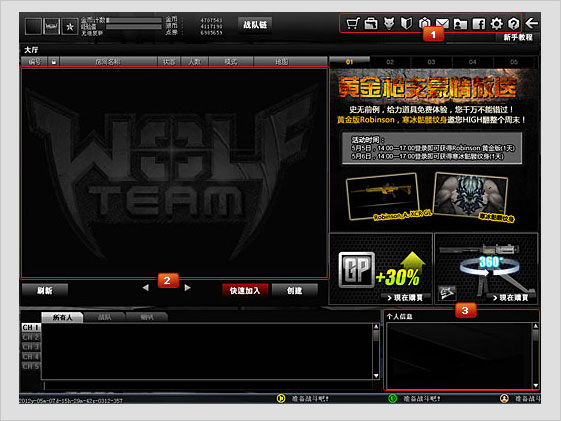Select banner tab 02
Viewport: 561px width, 421px height.
coord(390,62)
